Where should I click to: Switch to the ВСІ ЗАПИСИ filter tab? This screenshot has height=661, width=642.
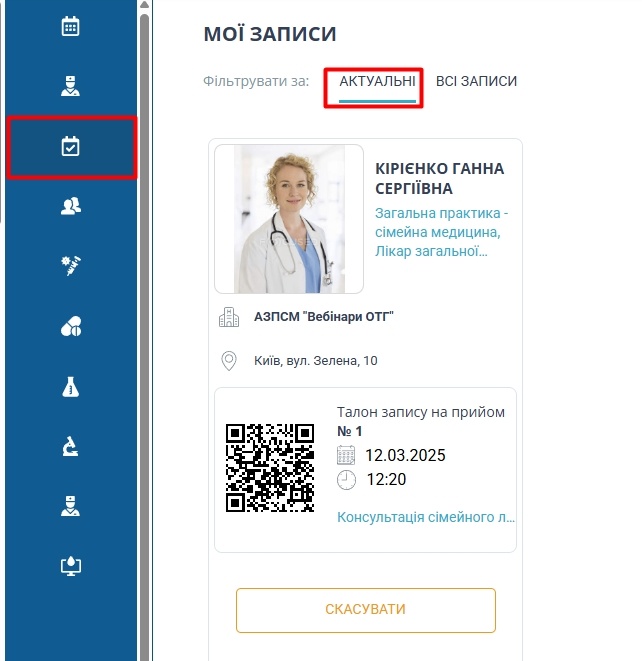476,81
